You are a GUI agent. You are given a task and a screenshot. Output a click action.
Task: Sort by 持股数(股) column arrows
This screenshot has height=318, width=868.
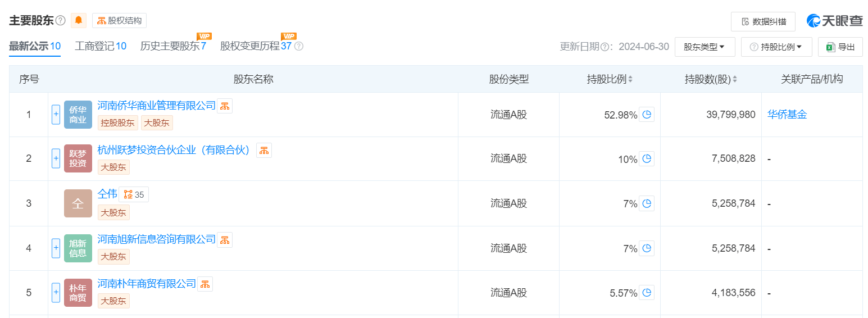tap(735, 80)
